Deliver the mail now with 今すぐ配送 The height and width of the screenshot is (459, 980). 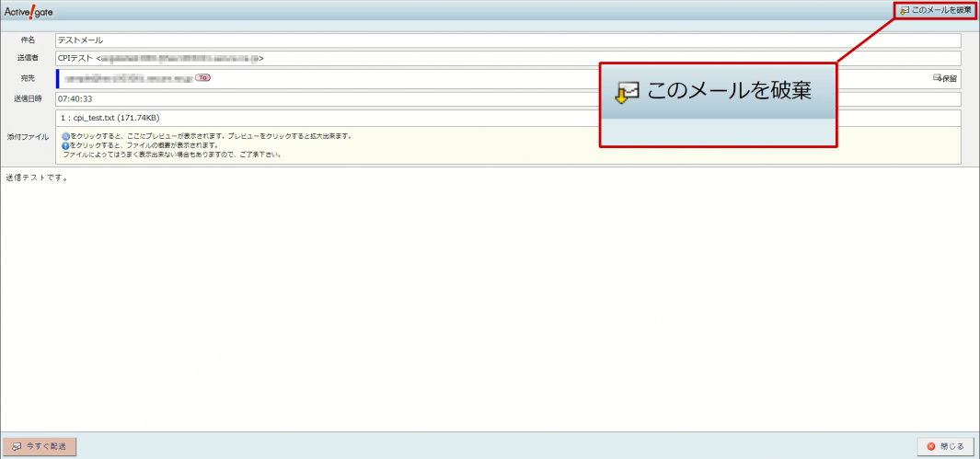click(40, 446)
